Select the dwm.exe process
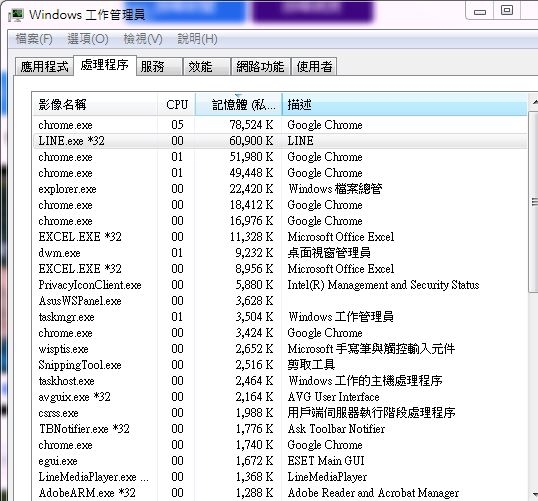This screenshot has width=538, height=501. click(280, 253)
